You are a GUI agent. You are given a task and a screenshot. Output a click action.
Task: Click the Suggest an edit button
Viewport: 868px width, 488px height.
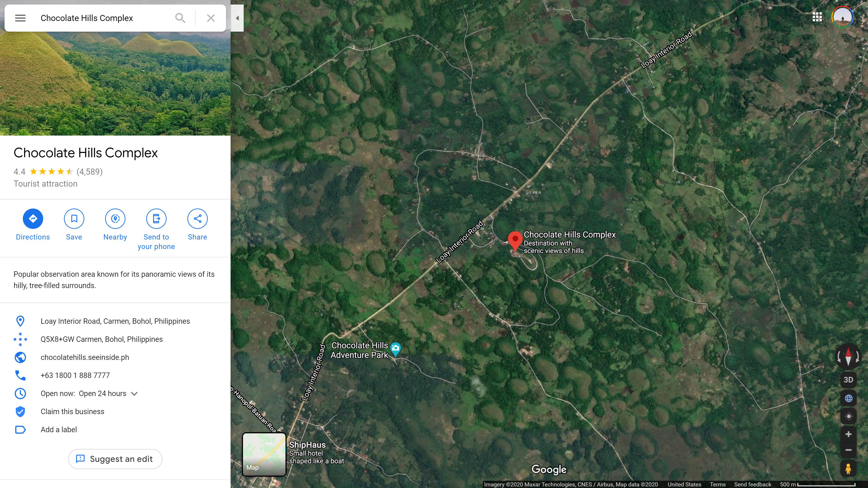115,459
